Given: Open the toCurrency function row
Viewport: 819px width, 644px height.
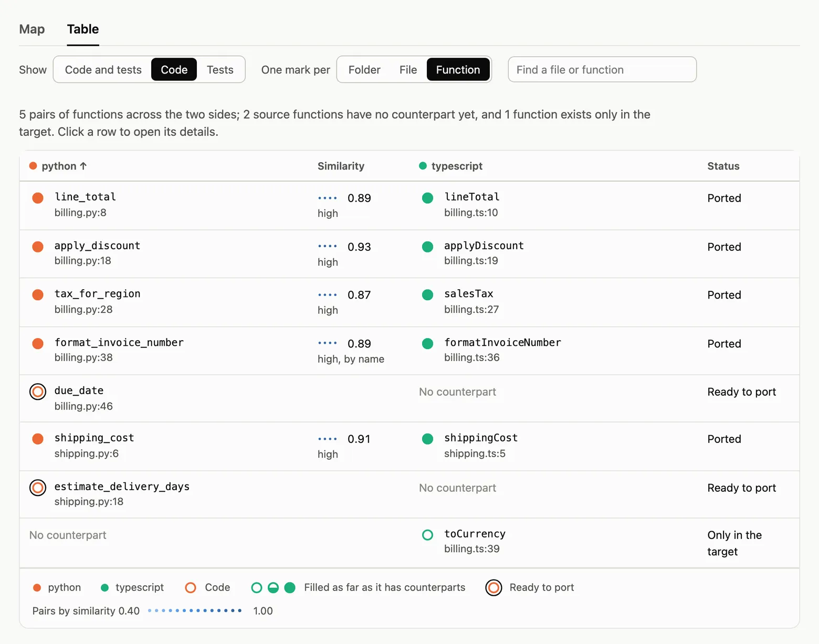Looking at the screenshot, I should [409, 543].
